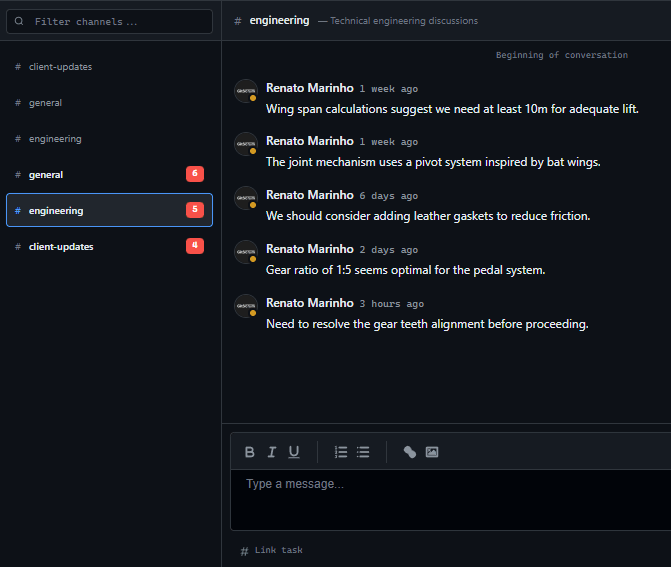Open the dimmed engineering channel
The width and height of the screenshot is (671, 567).
click(x=110, y=139)
